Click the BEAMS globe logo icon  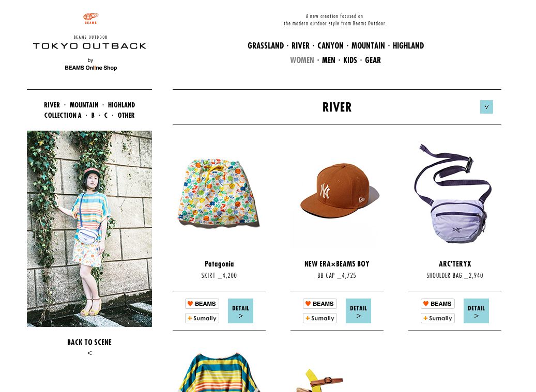coord(90,19)
